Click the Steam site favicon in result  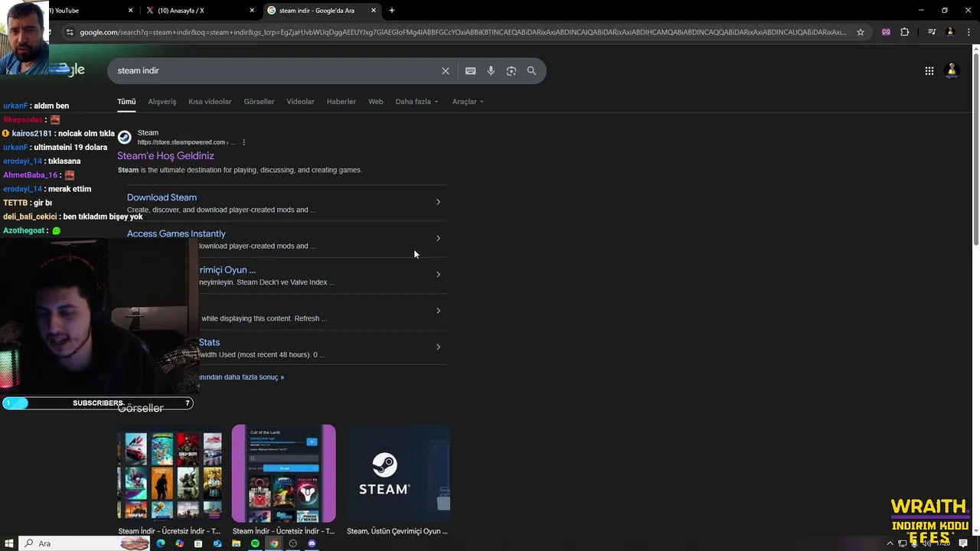(x=124, y=137)
